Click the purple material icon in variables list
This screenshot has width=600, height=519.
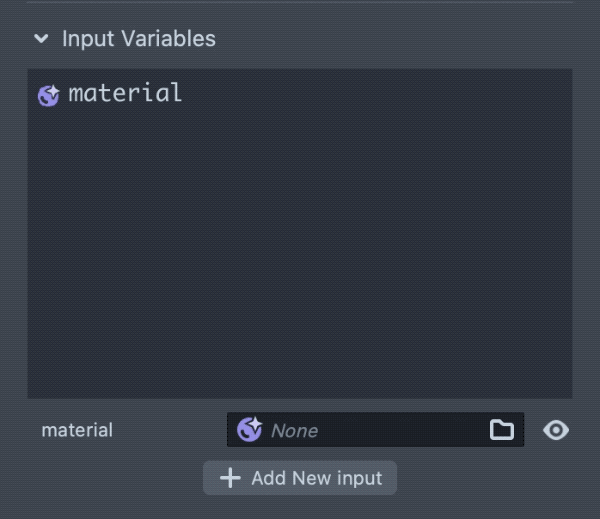pos(48,95)
